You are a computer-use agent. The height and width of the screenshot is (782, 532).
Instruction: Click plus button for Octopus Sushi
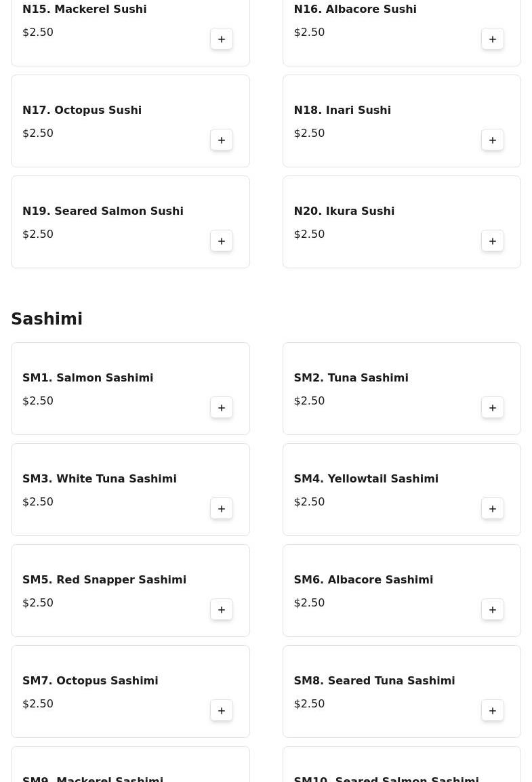coord(222,140)
